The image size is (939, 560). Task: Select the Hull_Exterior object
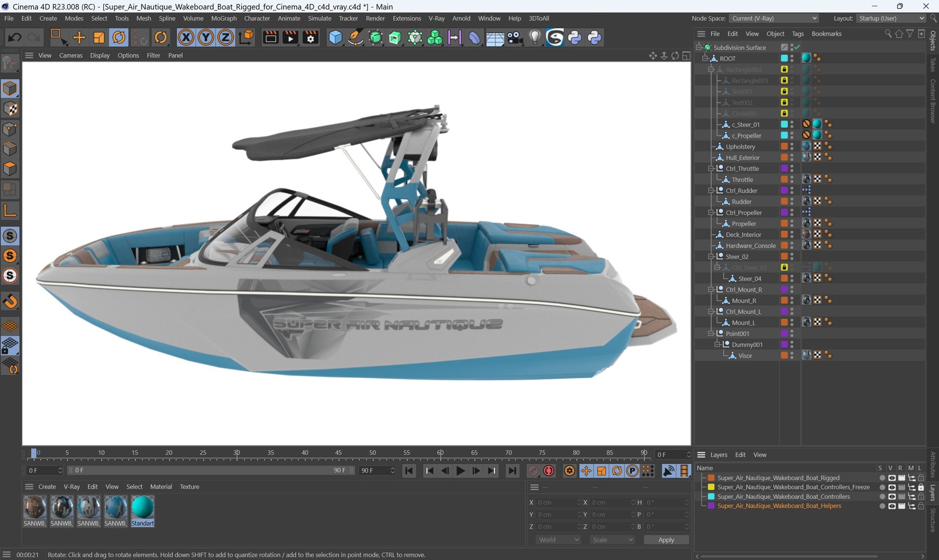tap(742, 158)
